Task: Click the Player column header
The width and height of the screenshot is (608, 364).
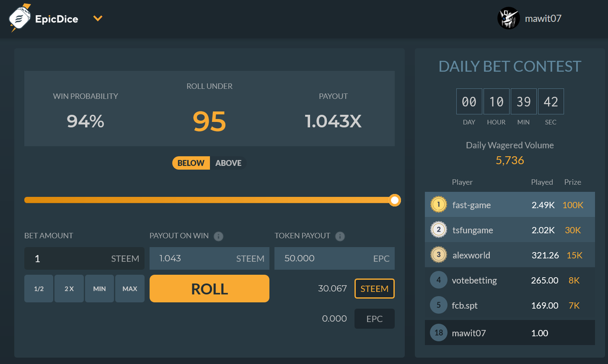Action: (x=462, y=182)
